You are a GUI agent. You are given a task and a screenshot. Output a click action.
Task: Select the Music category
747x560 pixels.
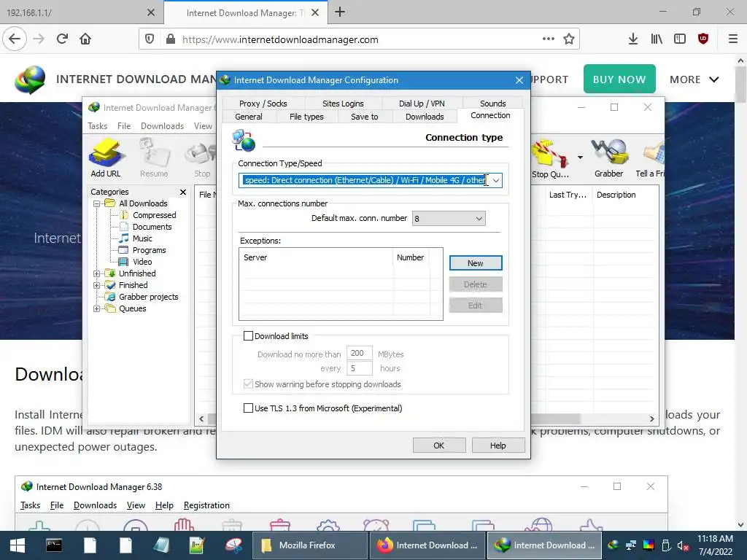(x=142, y=238)
